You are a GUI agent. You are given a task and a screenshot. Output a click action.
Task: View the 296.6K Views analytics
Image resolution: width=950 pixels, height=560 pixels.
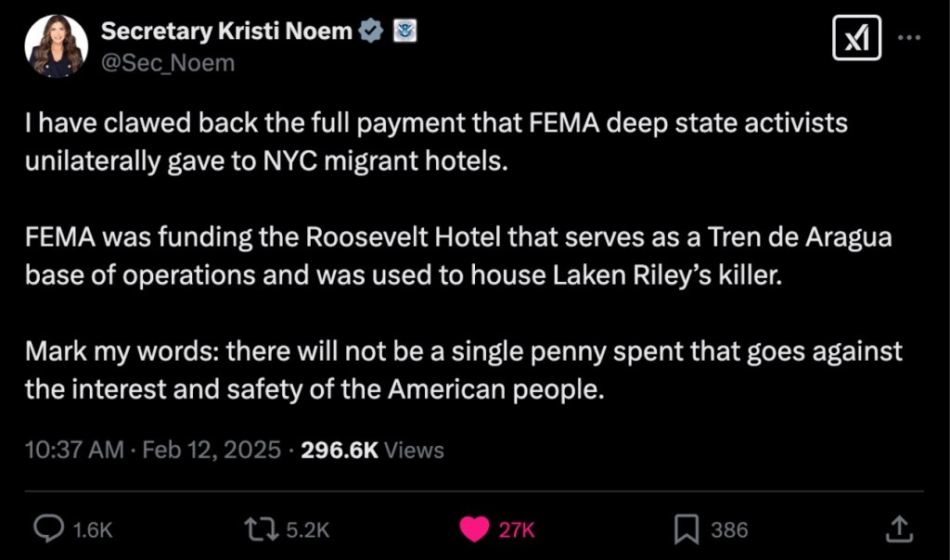pyautogui.click(x=373, y=451)
